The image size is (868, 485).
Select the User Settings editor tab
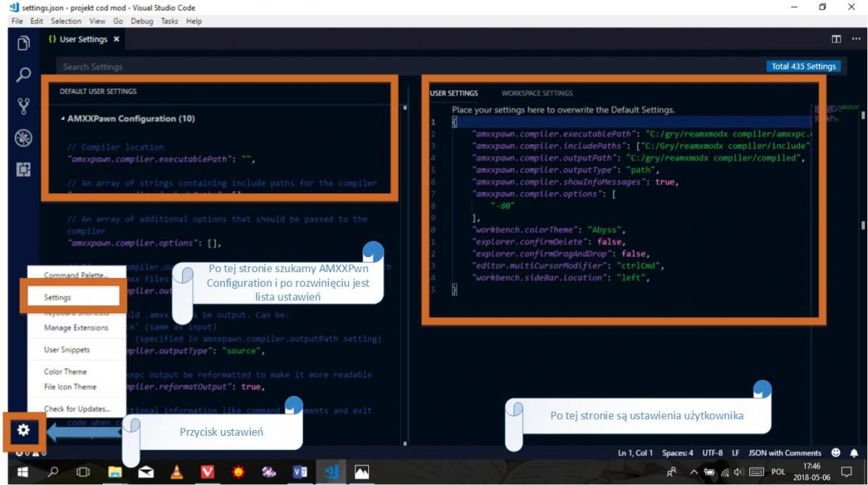pyautogui.click(x=82, y=39)
